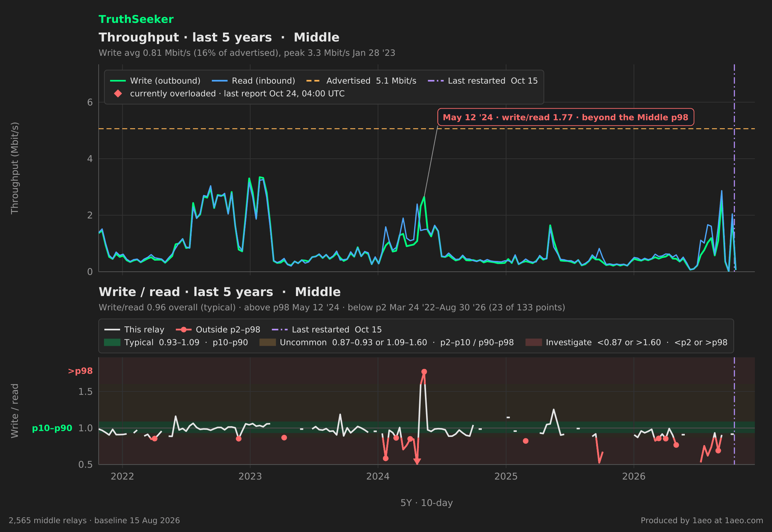Image resolution: width=772 pixels, height=532 pixels.
Task: Click the red diamond overloaded legend icon
Action: click(118, 94)
